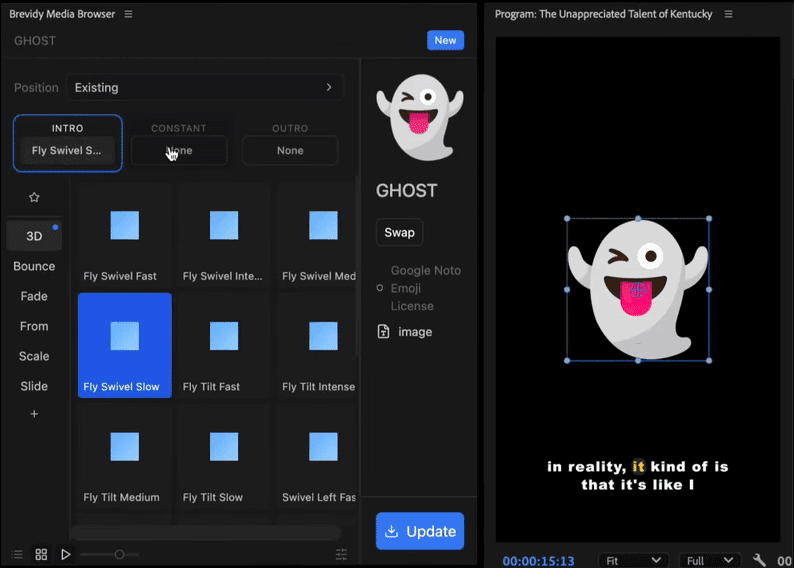Open the Slide animation category

click(x=34, y=386)
